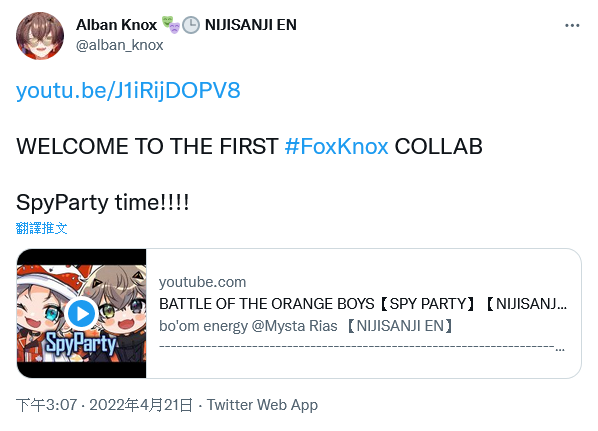
Task: Click the left chibi character in the thumbnail
Action: click(40, 313)
